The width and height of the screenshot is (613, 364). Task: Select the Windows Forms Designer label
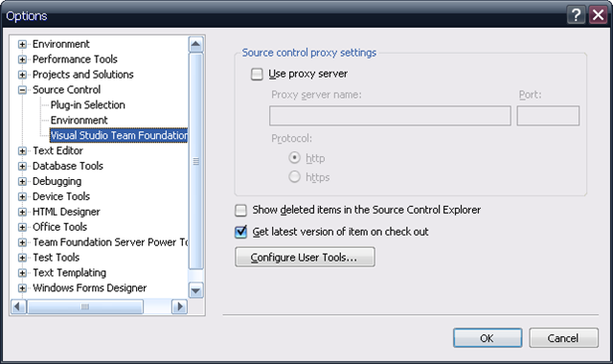pos(89,287)
